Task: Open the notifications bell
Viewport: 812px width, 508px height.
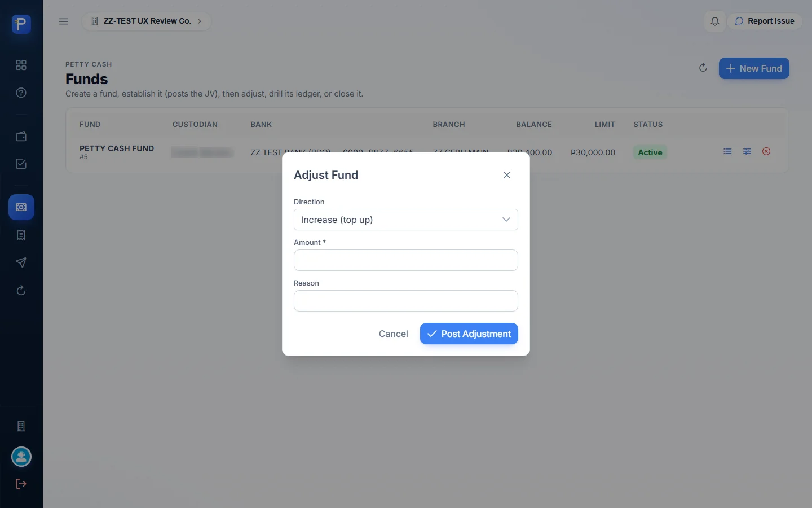Action: pos(714,21)
